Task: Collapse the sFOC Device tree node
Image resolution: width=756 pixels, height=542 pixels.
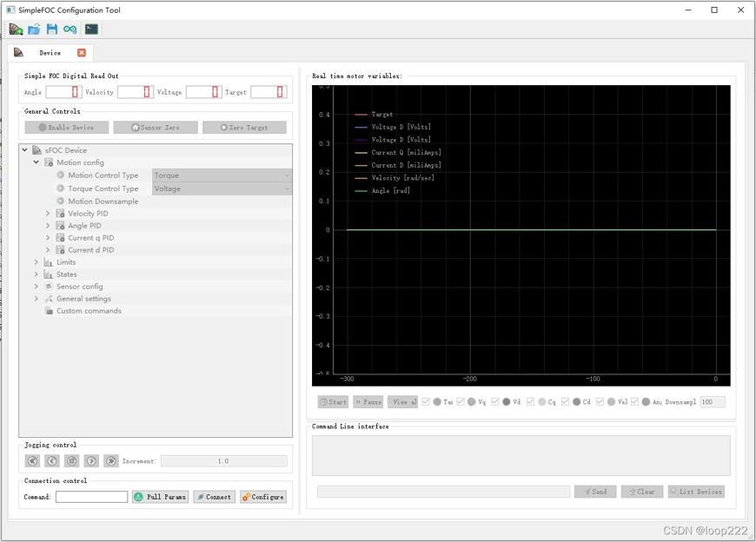Action: tap(24, 150)
